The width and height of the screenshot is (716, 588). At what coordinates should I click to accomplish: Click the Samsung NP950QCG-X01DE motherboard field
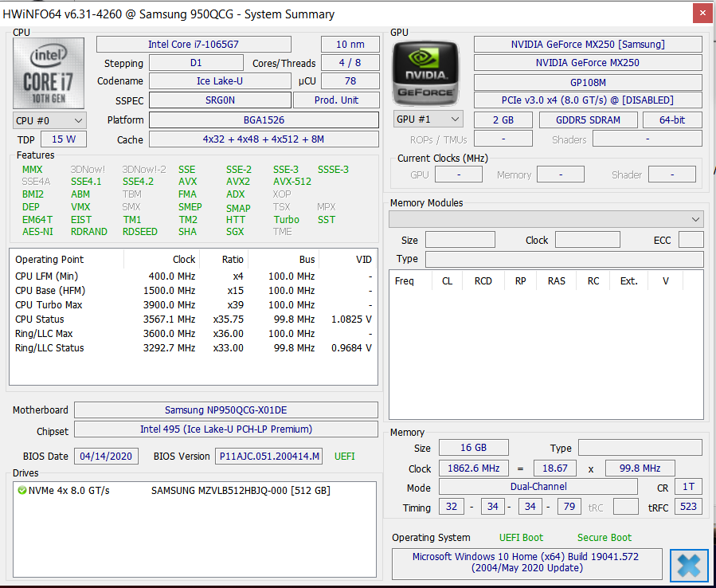click(x=226, y=410)
